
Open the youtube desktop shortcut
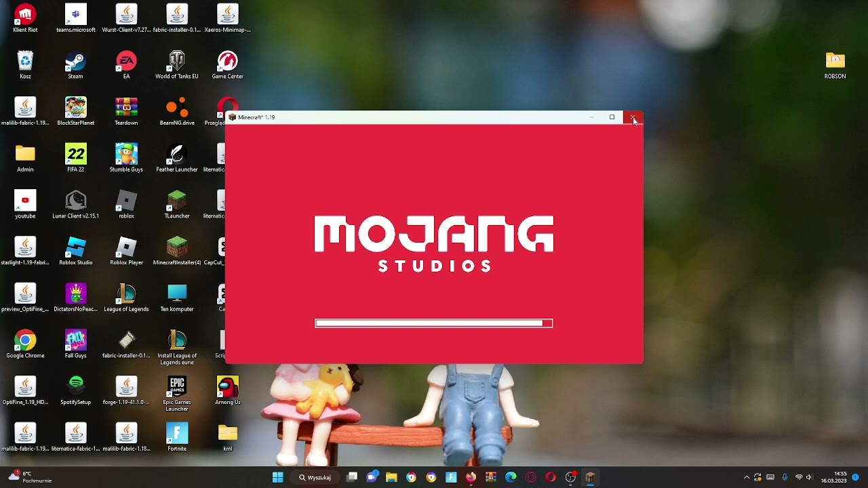[25, 205]
